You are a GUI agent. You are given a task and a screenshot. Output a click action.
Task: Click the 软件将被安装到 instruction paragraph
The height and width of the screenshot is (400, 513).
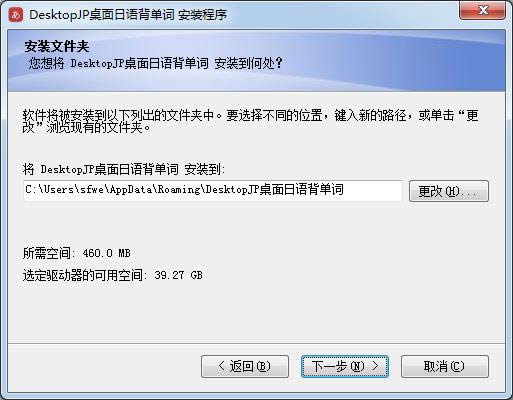coord(251,121)
